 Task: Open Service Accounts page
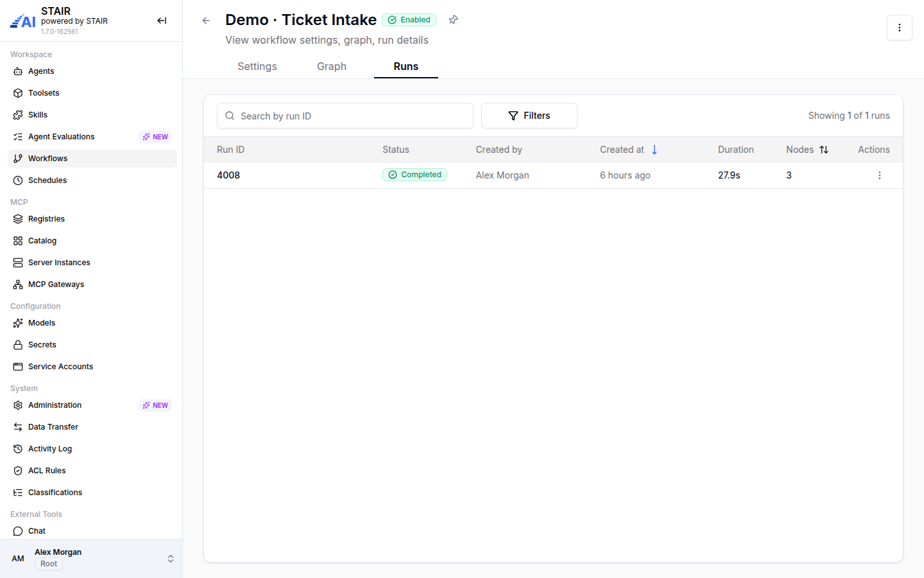coord(92,367)
